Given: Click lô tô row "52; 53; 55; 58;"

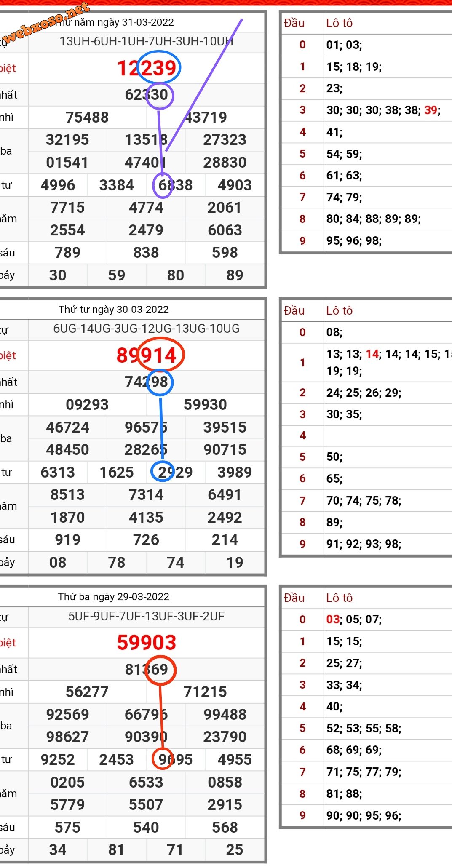Looking at the screenshot, I should [x=364, y=729].
